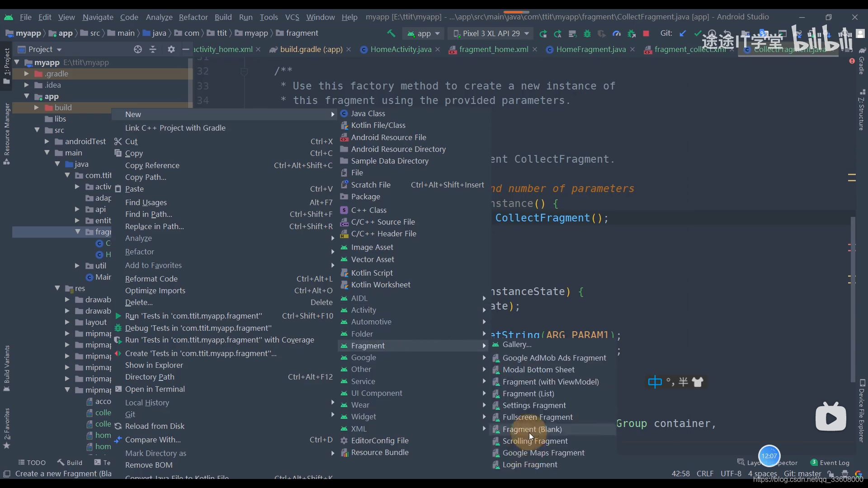
Task: Open the Build menu
Action: tap(223, 17)
